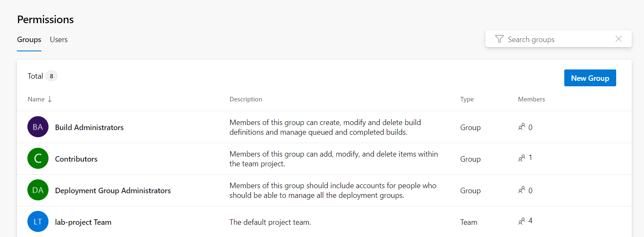Create a group with New Group button
Screen dimensions: 644x237
click(590, 78)
